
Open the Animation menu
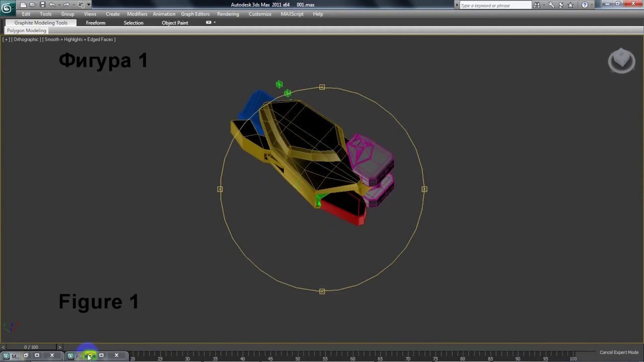tap(164, 14)
